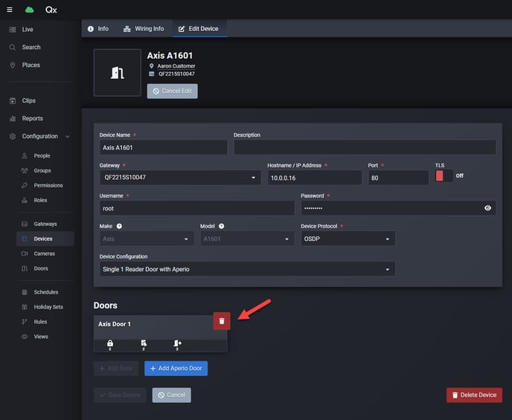The width and height of the screenshot is (512, 420).
Task: Open Search in the sidebar
Action: [x=31, y=48]
